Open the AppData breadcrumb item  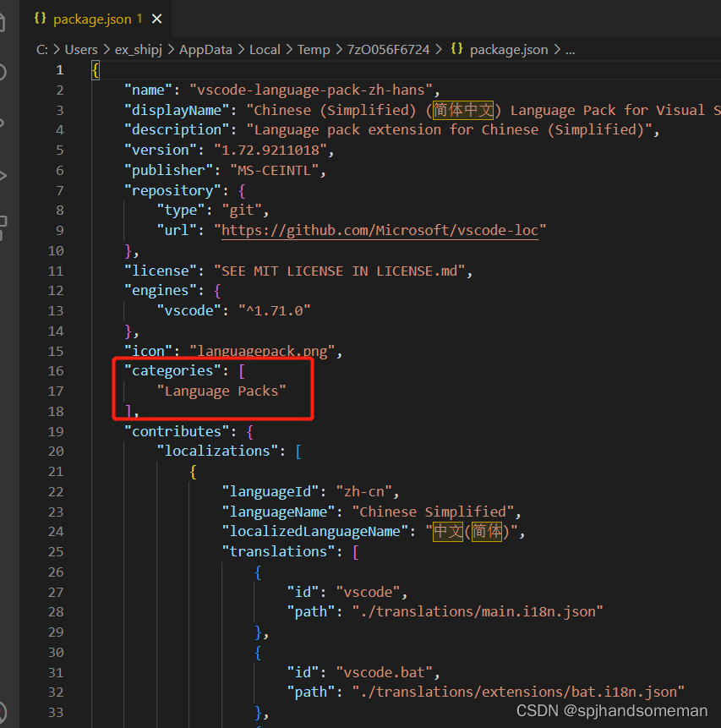click(205, 49)
